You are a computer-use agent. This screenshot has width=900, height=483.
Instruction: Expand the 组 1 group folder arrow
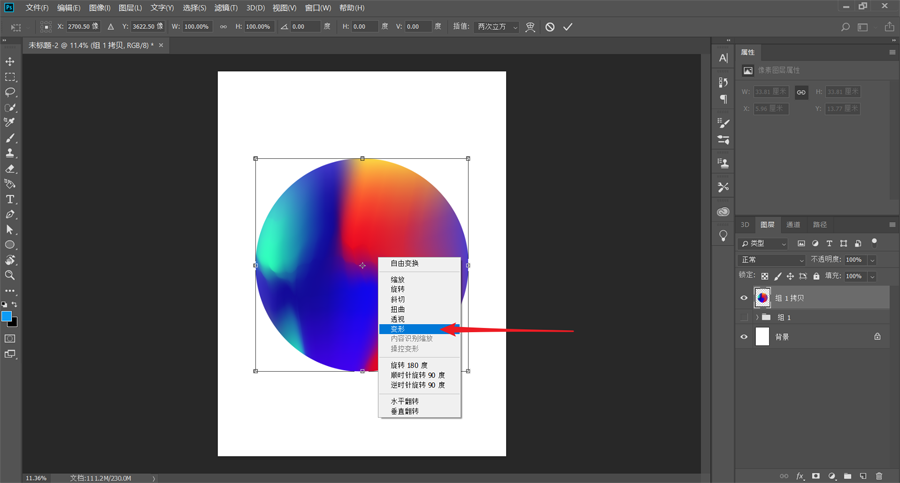(x=757, y=317)
